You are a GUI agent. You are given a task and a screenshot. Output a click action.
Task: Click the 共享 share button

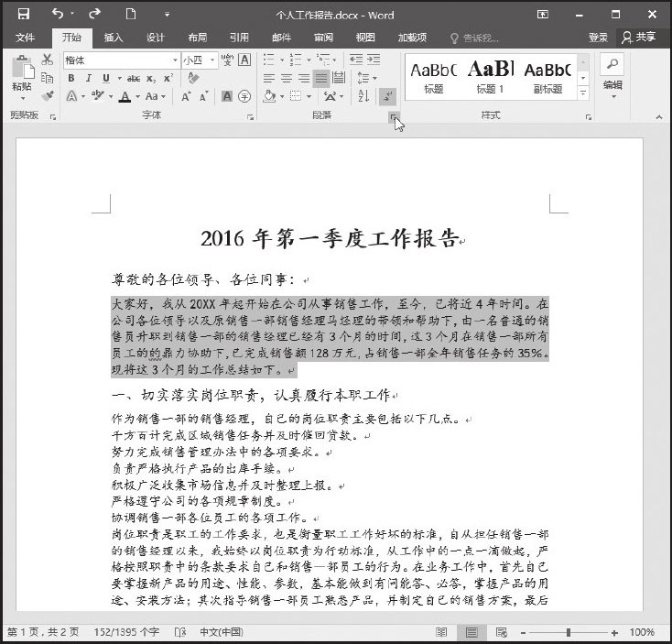tap(638, 38)
